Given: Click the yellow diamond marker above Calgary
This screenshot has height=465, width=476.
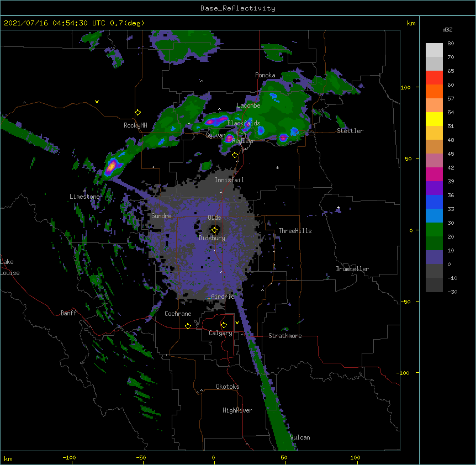Looking at the screenshot, I should coord(224,325).
